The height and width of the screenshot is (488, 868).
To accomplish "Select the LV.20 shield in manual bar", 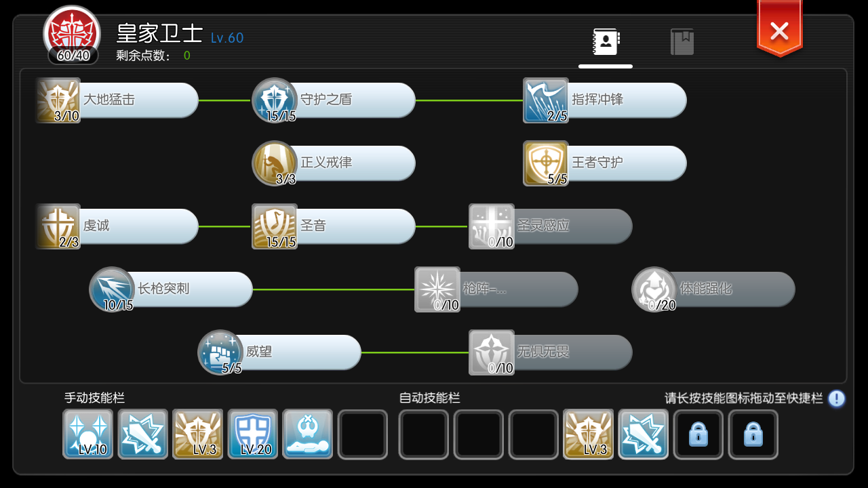I will pos(253,434).
